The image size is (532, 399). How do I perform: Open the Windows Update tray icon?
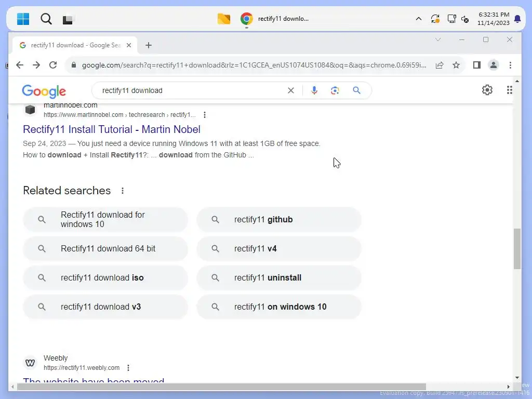click(x=435, y=19)
